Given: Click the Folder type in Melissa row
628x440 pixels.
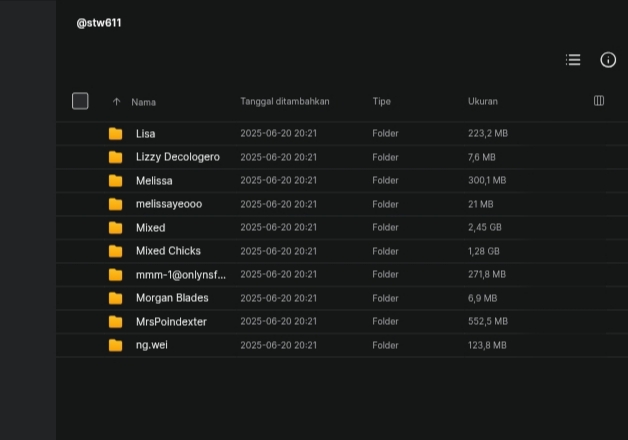Looking at the screenshot, I should tap(385, 181).
